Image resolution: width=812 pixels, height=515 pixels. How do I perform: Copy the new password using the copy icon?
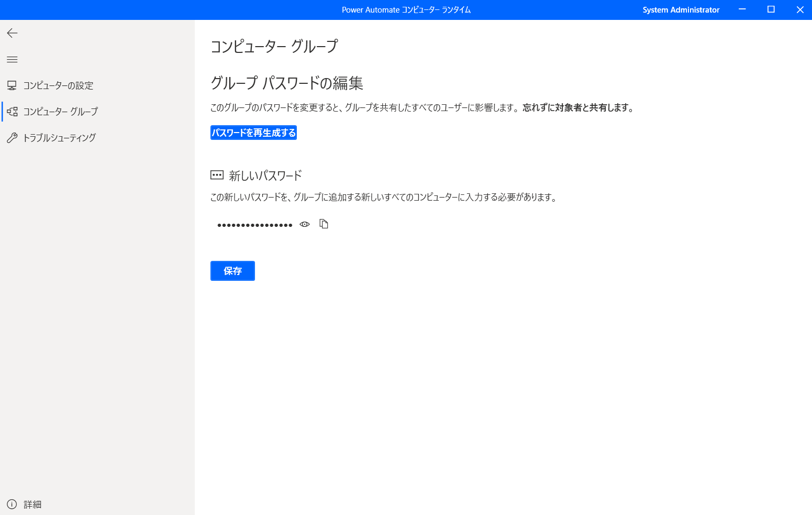point(324,224)
